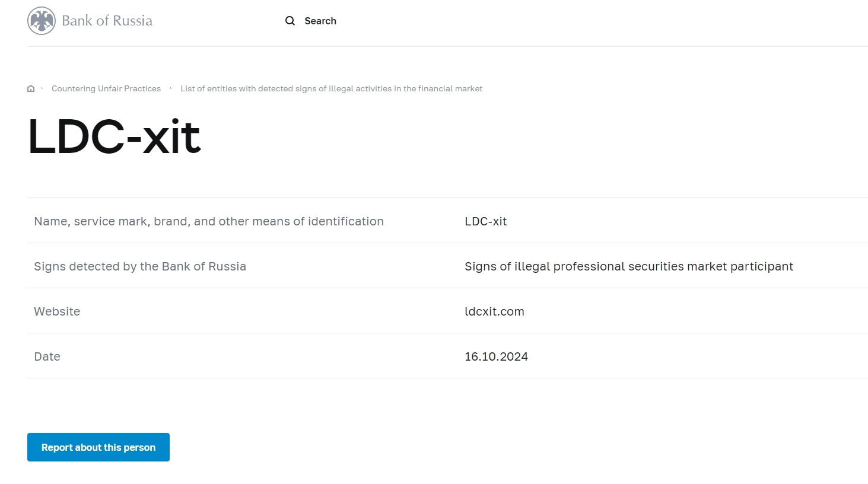Open Countering Unfair Practices breadcrumb
The image size is (868, 484).
pos(106,88)
